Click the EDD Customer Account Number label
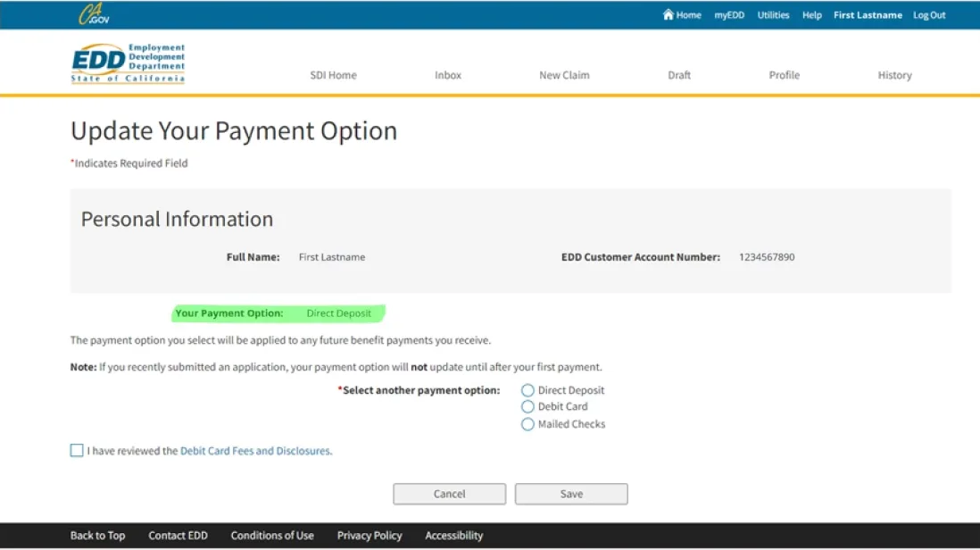The width and height of the screenshot is (980, 550). pyautogui.click(x=641, y=257)
